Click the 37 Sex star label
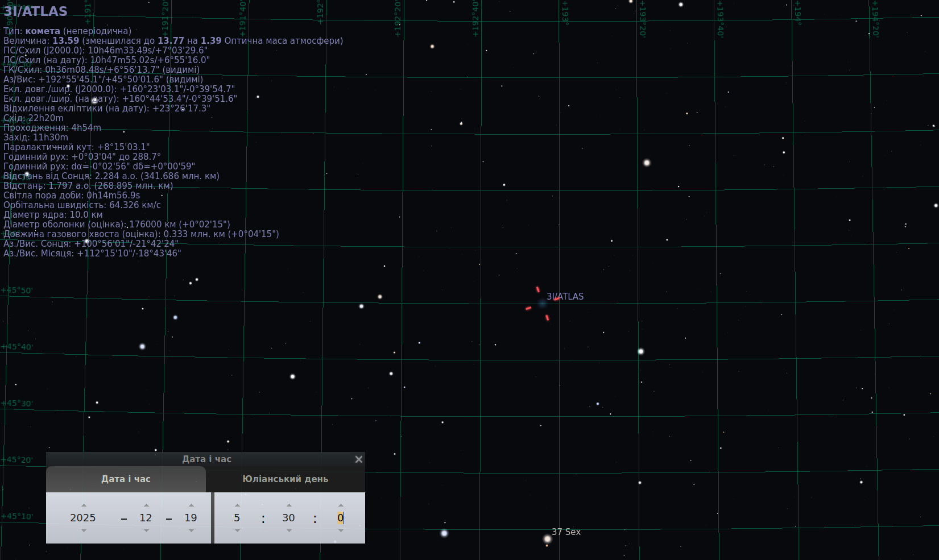The height and width of the screenshot is (560, 939). (566, 532)
